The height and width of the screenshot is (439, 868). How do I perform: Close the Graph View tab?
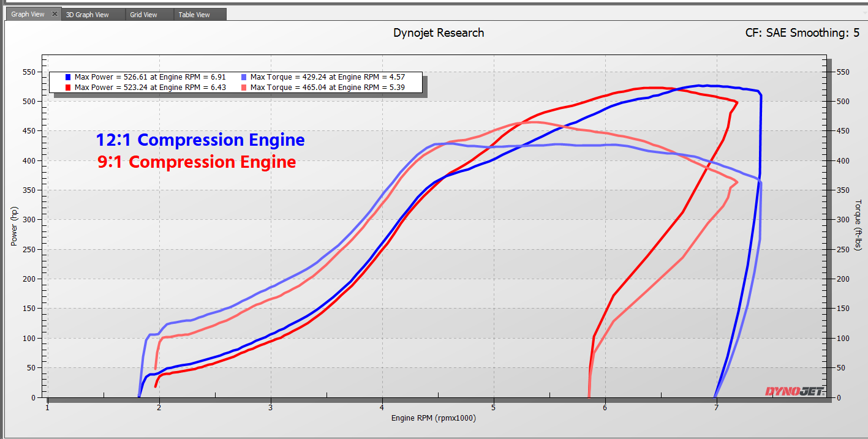55,12
